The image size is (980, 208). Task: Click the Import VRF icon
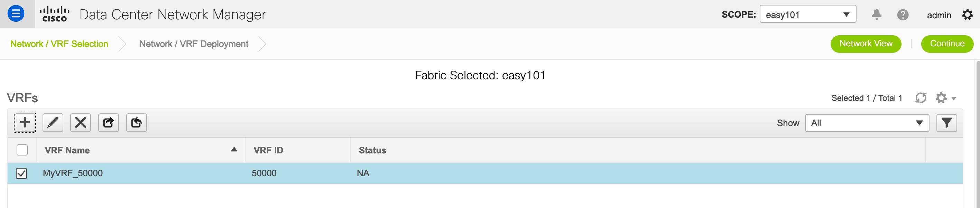(136, 122)
